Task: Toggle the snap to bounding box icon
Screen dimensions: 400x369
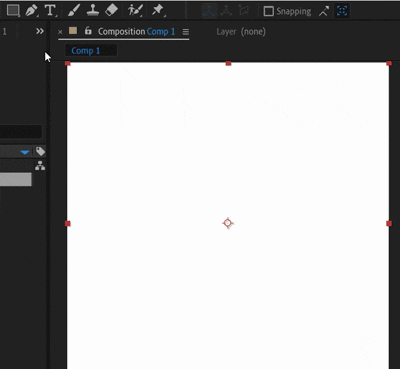Action: tap(342, 11)
